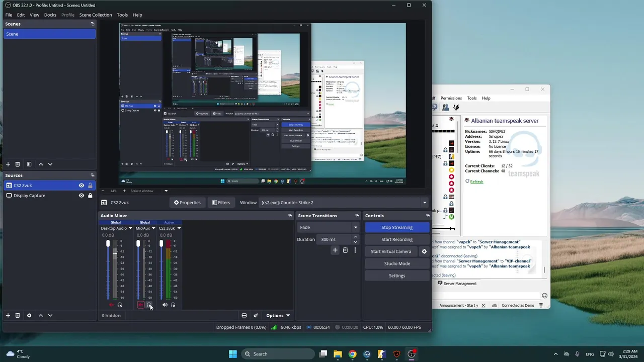The width and height of the screenshot is (644, 362).
Task: Toggle visibility eye for CS2 Zvuk source
Action: pos(82,186)
